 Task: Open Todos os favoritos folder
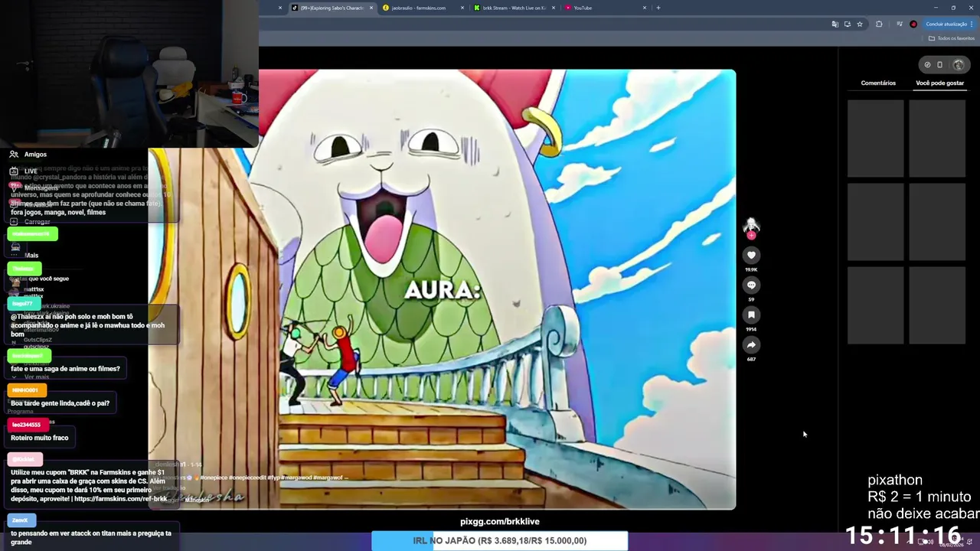952,38
